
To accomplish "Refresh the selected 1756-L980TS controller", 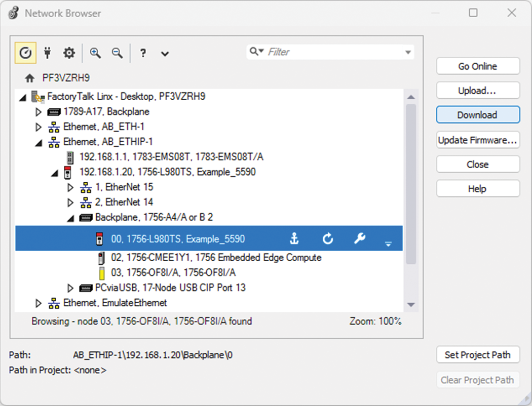I will click(327, 238).
